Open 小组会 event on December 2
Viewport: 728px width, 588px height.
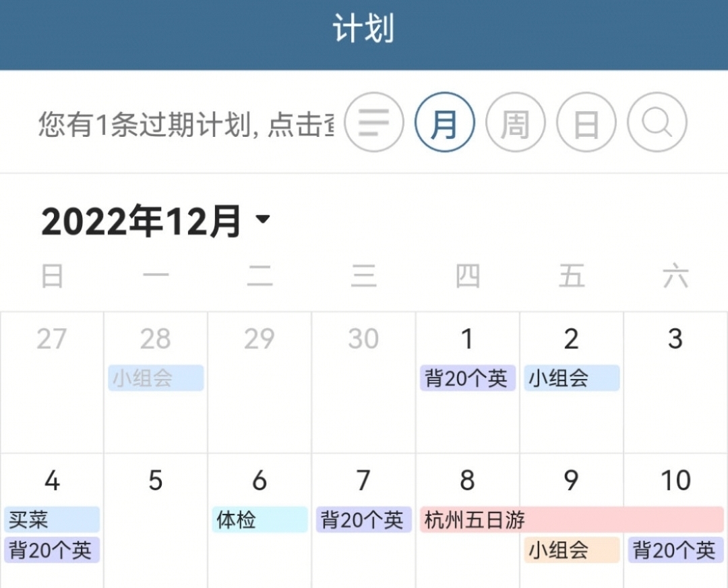click(x=572, y=378)
